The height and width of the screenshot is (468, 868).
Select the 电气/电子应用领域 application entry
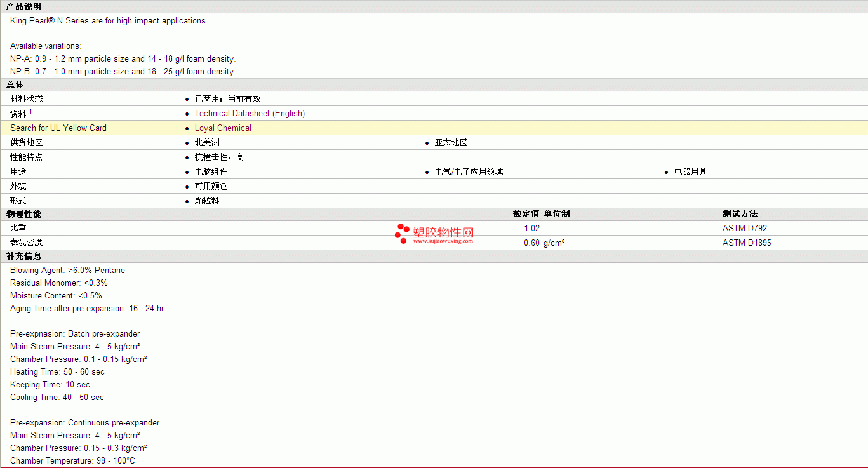(469, 171)
